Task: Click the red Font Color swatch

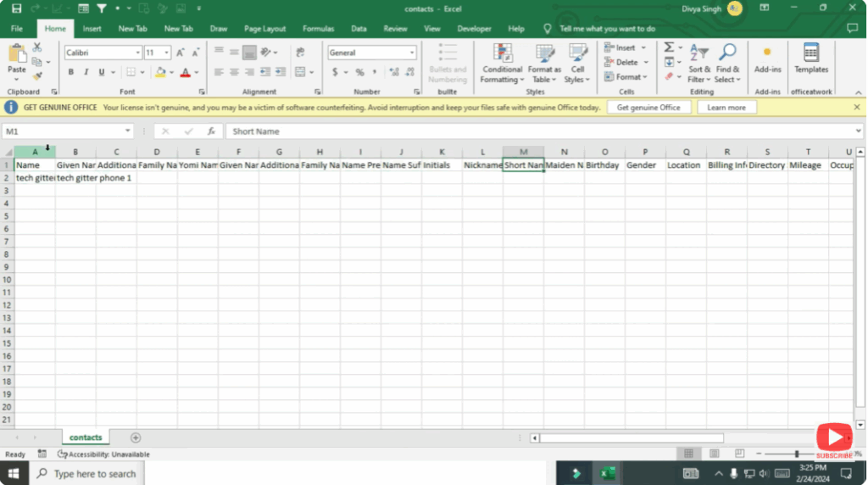Action: point(186,72)
